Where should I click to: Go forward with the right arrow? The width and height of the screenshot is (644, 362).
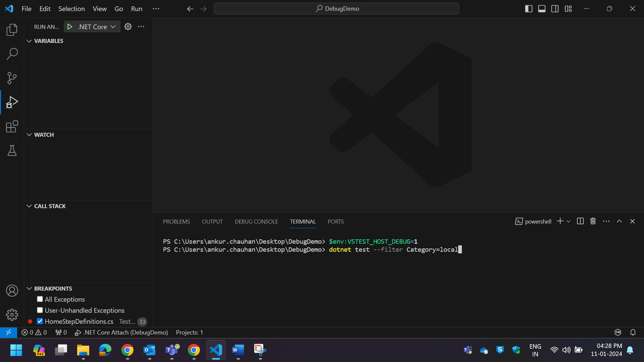204,9
